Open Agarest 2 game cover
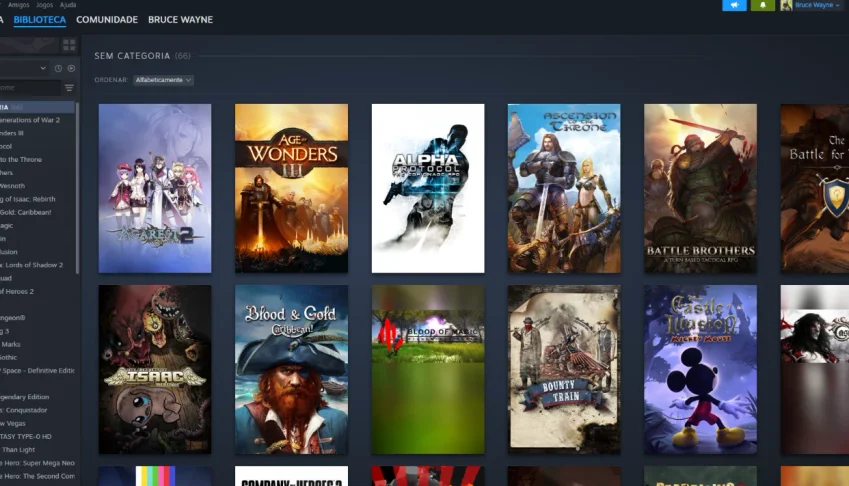 pos(155,188)
